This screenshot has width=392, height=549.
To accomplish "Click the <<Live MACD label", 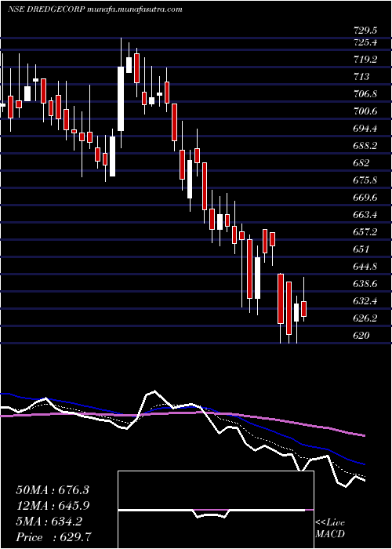I will point(330,529).
